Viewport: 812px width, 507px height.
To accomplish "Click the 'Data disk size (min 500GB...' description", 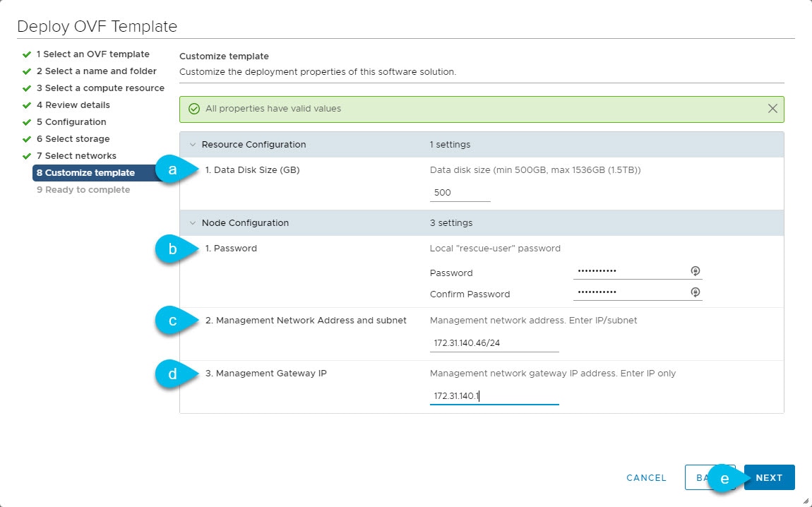I will (x=535, y=170).
